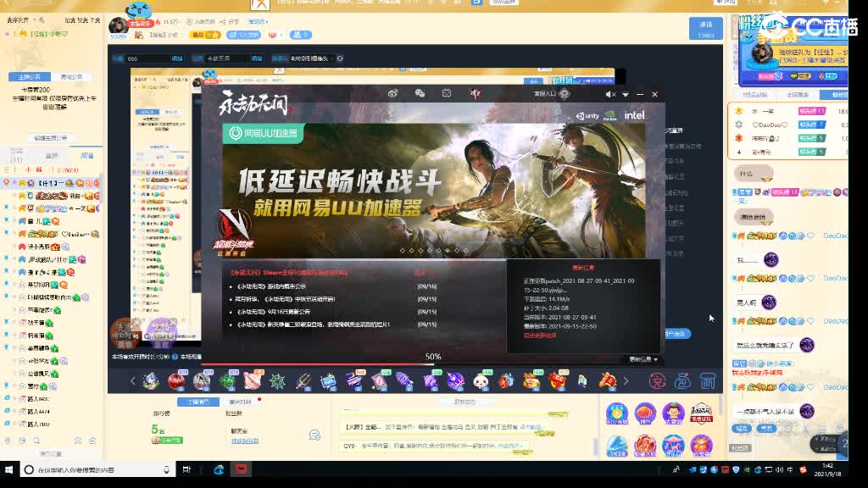This screenshot has height=488, width=868.
Task: Edit the stream title field containing 666
Action: point(147,58)
